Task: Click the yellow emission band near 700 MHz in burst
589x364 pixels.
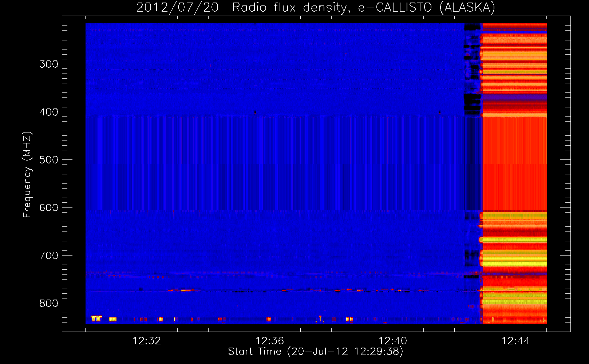Action: [514, 258]
